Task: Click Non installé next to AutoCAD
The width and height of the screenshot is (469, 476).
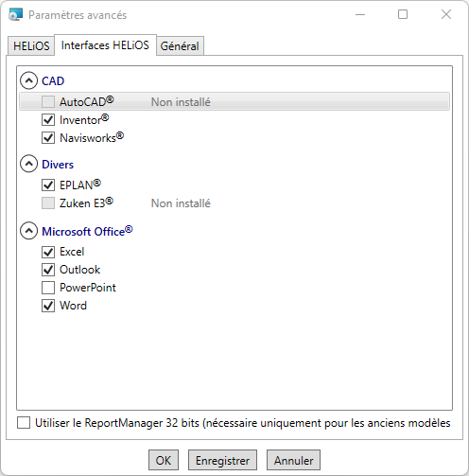Action: coord(181,102)
